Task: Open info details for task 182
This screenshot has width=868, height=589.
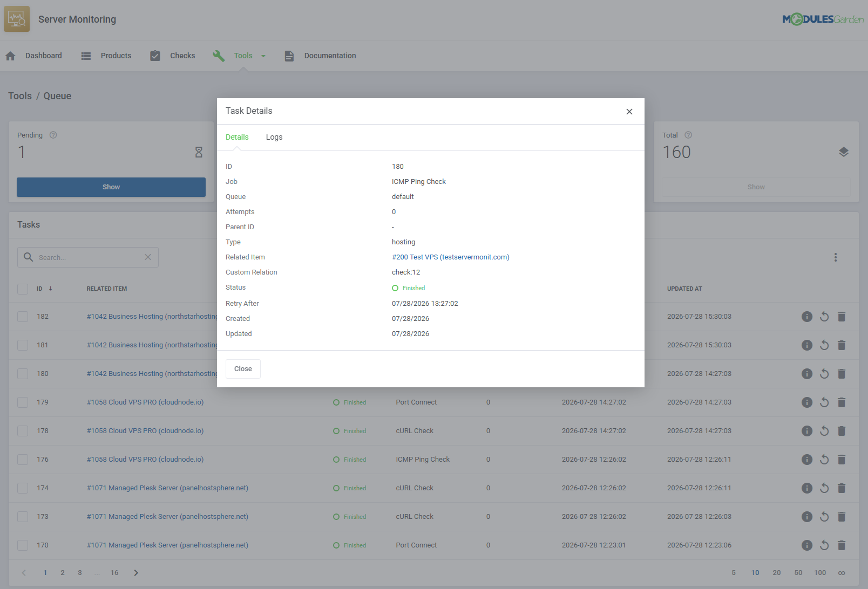Action: pyautogui.click(x=807, y=317)
